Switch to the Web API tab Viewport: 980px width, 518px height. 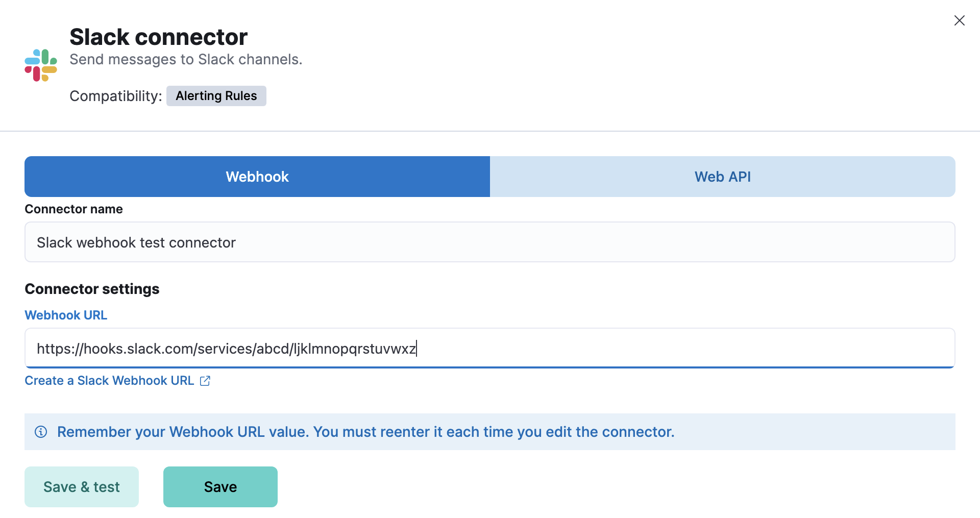(x=722, y=177)
